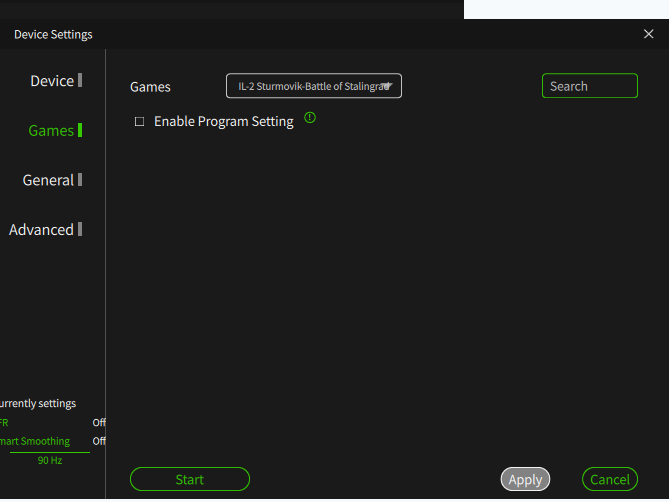
Task: Enable the Program Setting checkbox
Action: 140,122
